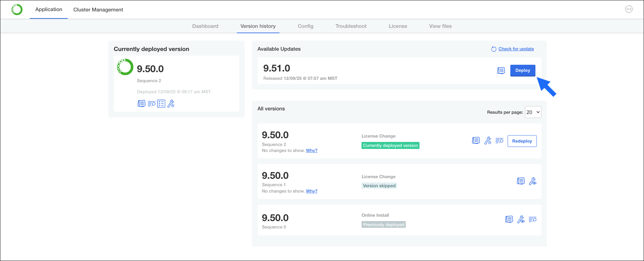This screenshot has width=644, height=261.
Task: Click Released 12/09/25 @ 07:57 am MST text
Action: [300, 79]
